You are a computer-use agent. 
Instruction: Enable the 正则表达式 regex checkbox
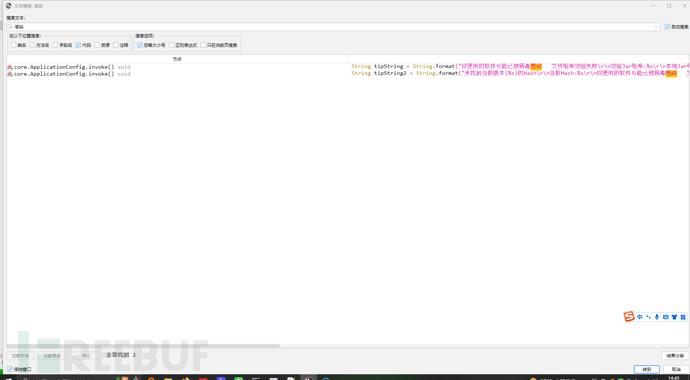(171, 45)
